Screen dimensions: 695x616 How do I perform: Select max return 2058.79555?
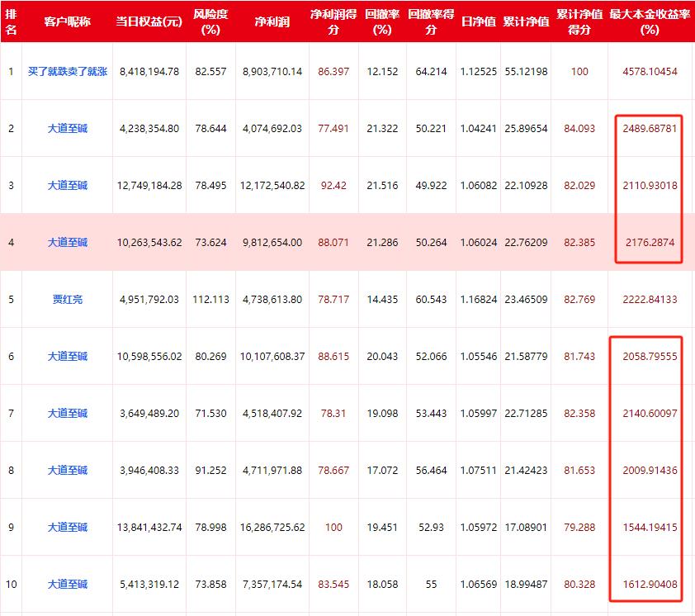coord(650,357)
